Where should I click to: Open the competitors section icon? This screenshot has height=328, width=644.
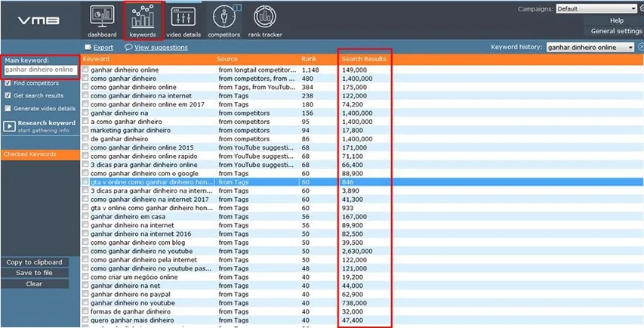223,17
